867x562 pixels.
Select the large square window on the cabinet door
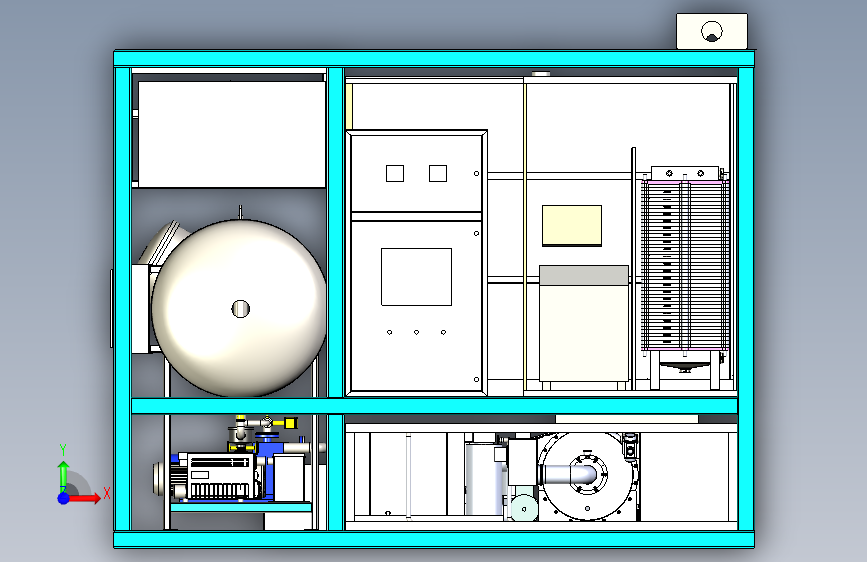(416, 277)
